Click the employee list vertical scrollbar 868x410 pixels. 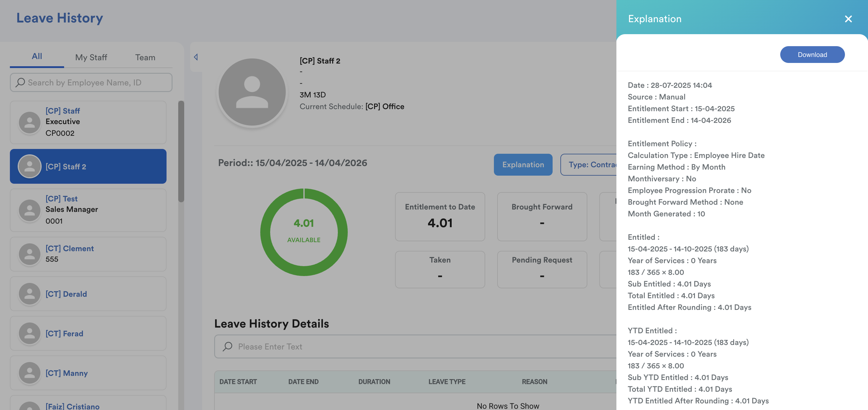pos(181,151)
